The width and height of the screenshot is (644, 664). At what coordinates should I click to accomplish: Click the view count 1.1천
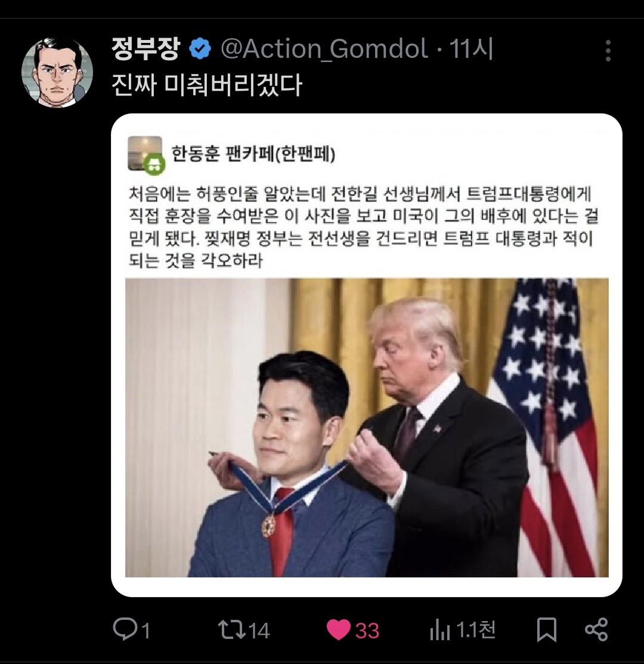(476, 630)
